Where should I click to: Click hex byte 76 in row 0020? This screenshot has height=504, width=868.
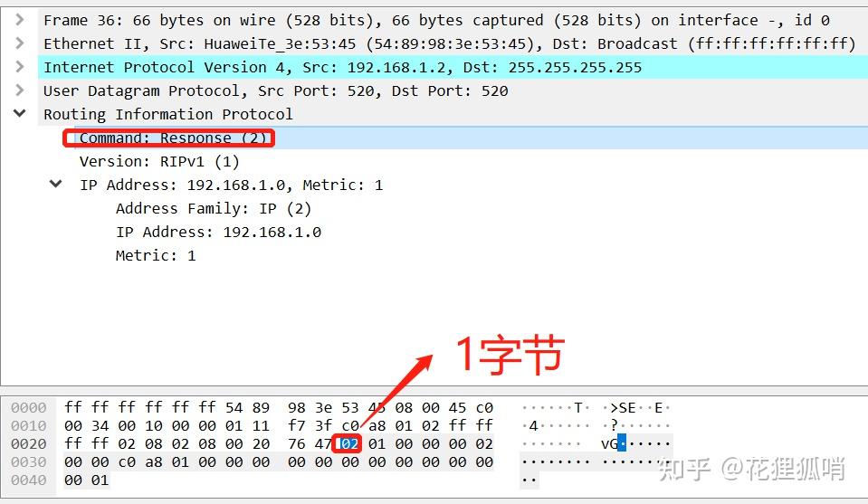pyautogui.click(x=296, y=443)
